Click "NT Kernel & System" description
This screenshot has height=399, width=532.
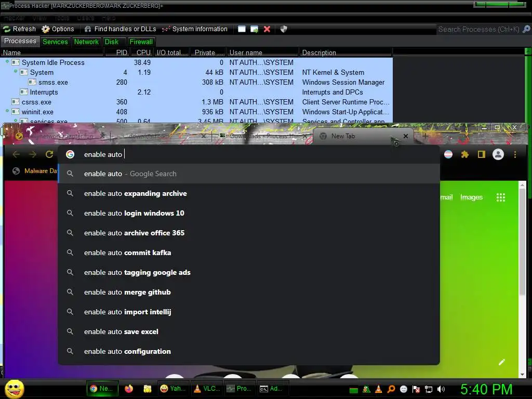(333, 72)
